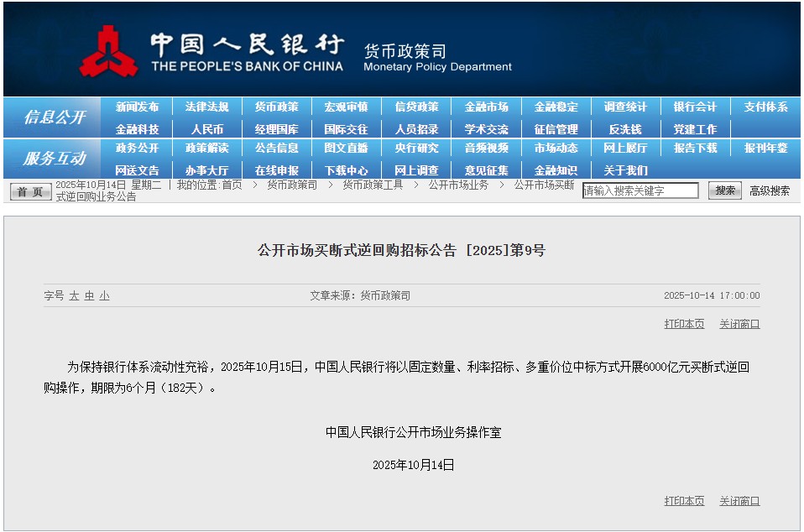Select the 金融市场 navigation item

(486, 107)
